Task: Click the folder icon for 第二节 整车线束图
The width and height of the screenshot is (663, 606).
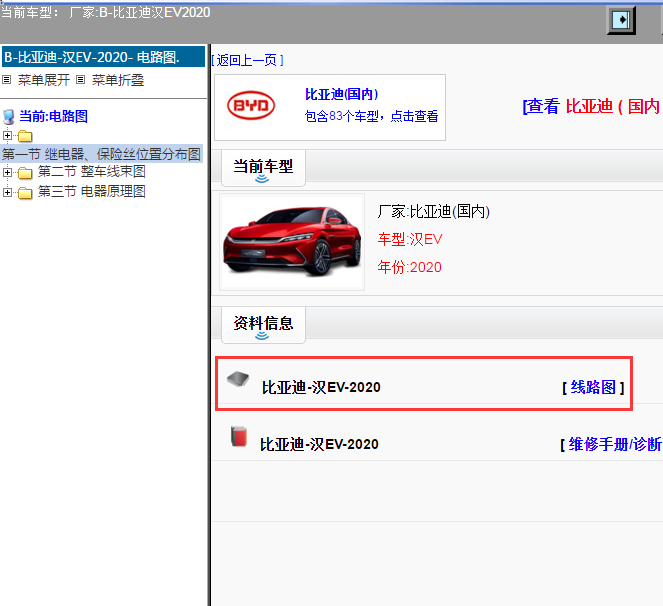Action: click(25, 173)
